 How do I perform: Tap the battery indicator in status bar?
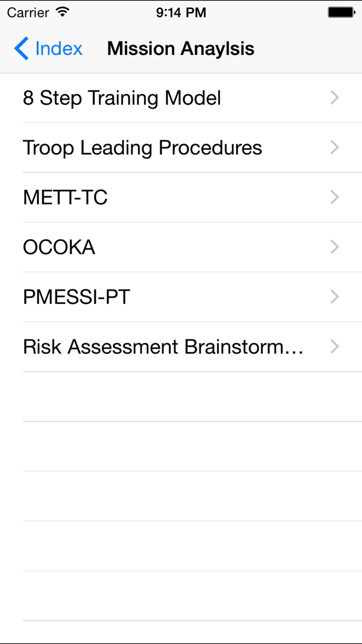pyautogui.click(x=341, y=11)
